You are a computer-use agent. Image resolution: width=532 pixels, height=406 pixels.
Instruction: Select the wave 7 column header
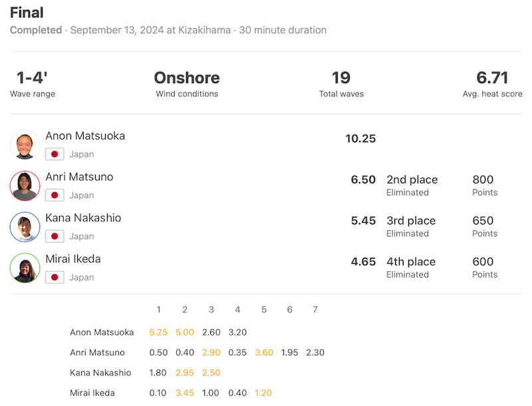[x=315, y=310]
